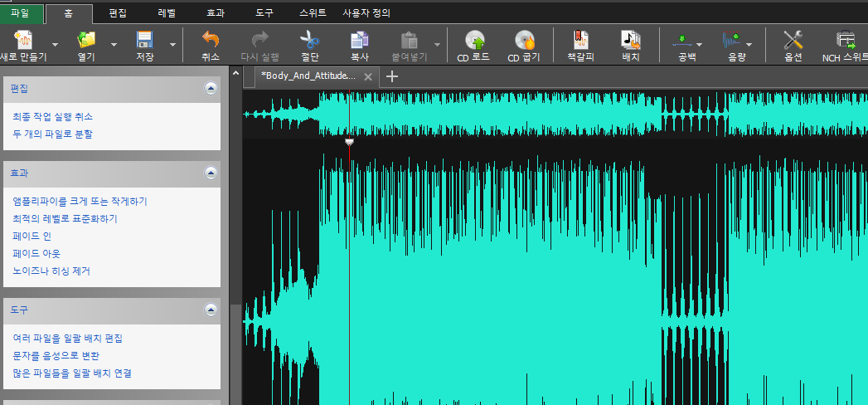Viewport: 868px width, 405px height.
Task: Click 노이즈나 히싱 제거 link
Action: 51,271
